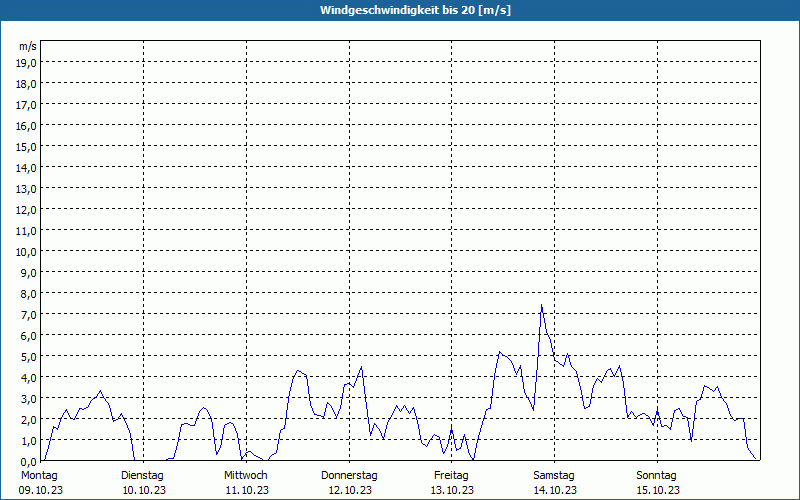Viewport: 800px width, 500px height.
Task: Select the 'Sonntag' day label
Action: 657,475
